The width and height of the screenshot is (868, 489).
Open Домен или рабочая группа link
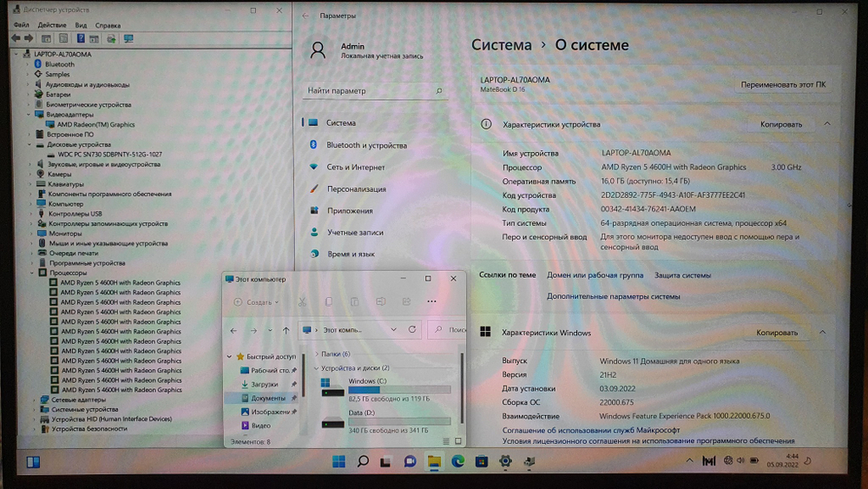click(595, 275)
